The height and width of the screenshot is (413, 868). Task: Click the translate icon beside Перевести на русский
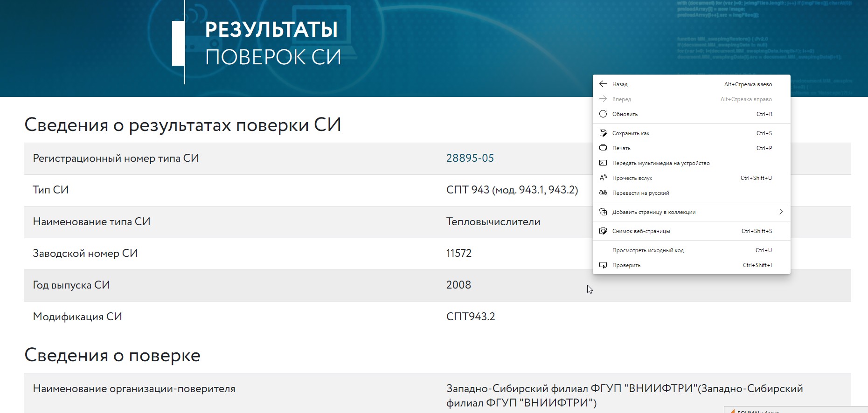(603, 193)
